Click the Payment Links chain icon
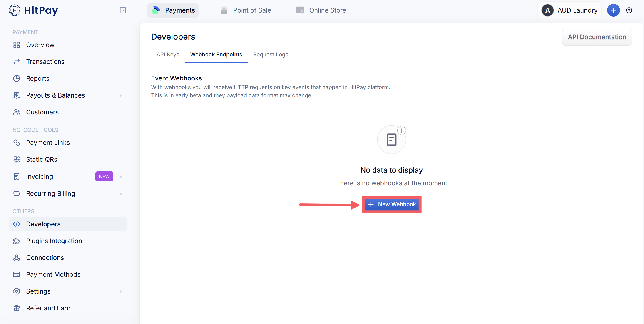 click(x=17, y=143)
